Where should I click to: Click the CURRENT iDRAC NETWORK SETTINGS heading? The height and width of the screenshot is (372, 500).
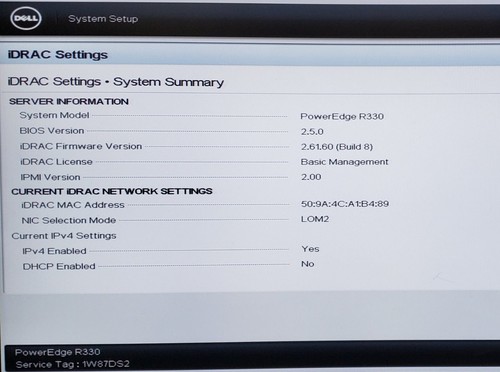pyautogui.click(x=112, y=191)
